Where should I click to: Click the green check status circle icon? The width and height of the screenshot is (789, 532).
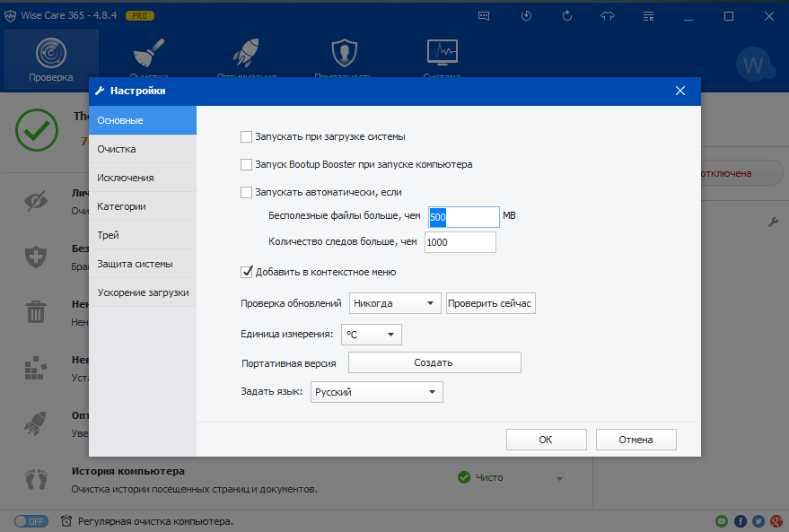point(37,130)
